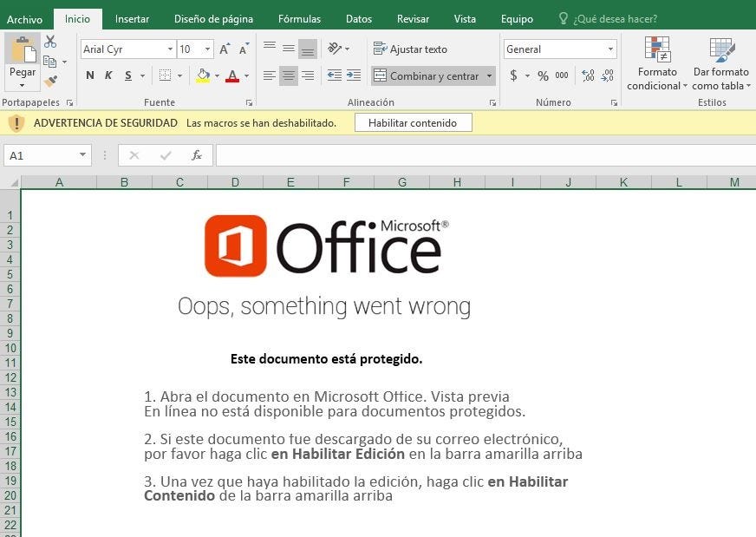
Task: Align cell text to the right
Action: [308, 75]
